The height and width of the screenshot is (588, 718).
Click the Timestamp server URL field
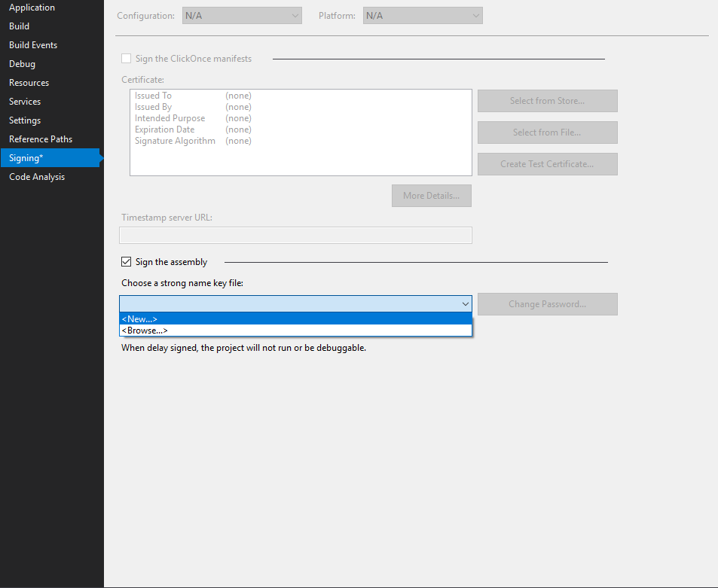coord(295,235)
